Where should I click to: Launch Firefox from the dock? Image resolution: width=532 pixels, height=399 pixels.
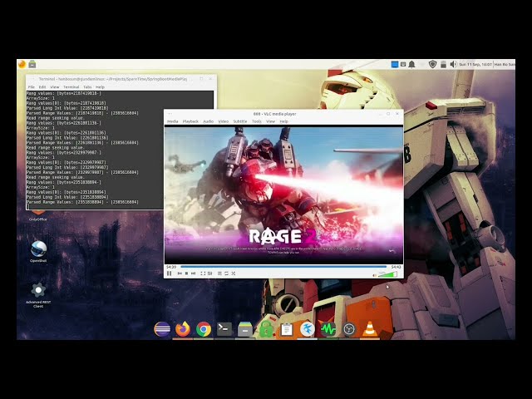click(x=183, y=329)
